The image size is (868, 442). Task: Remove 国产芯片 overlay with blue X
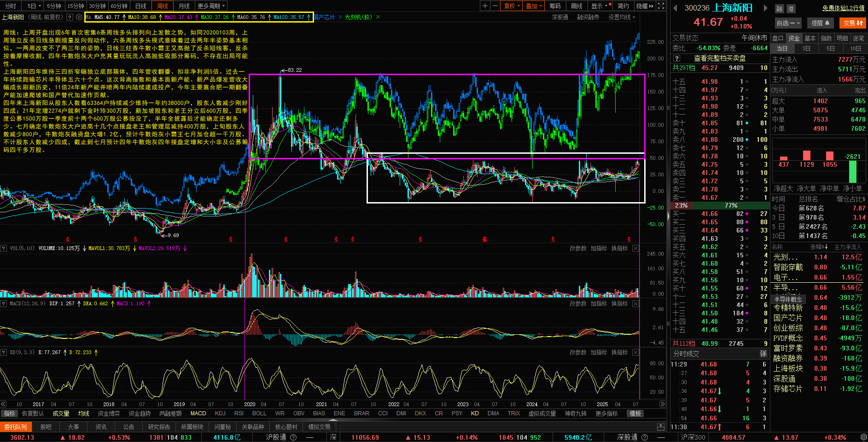coord(340,17)
